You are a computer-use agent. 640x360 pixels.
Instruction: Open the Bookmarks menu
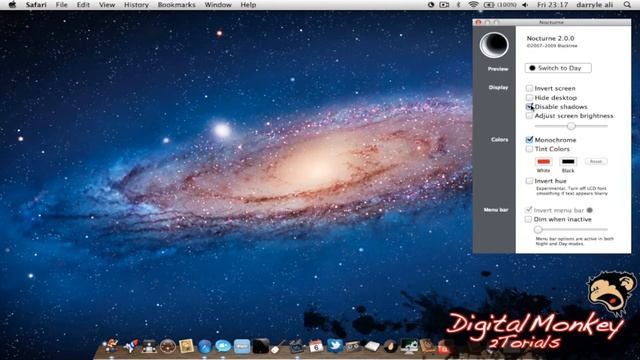coord(177,5)
